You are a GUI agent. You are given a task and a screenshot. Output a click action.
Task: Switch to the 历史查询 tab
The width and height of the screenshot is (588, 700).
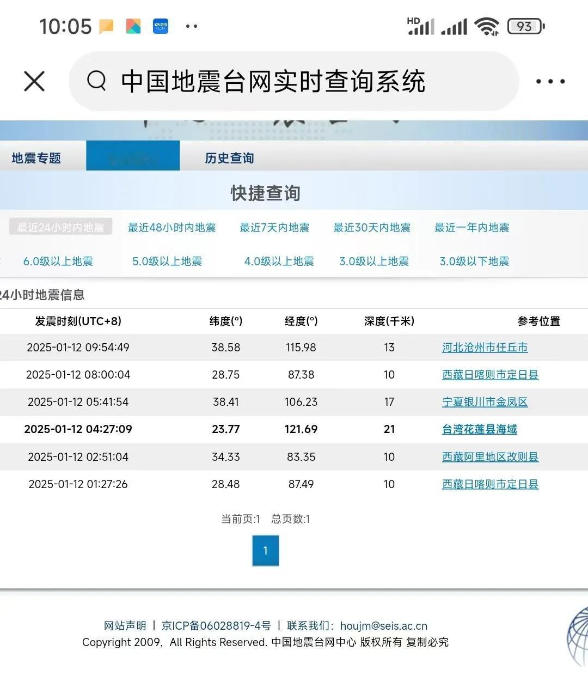(229, 158)
